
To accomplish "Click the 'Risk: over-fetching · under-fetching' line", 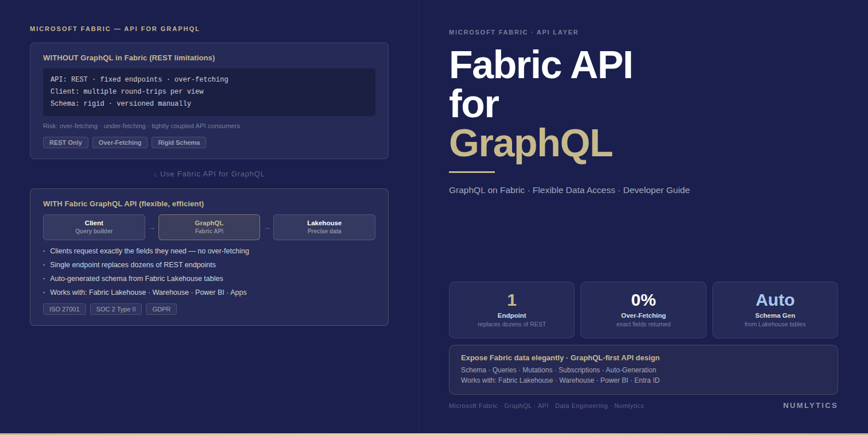I will click(142, 126).
